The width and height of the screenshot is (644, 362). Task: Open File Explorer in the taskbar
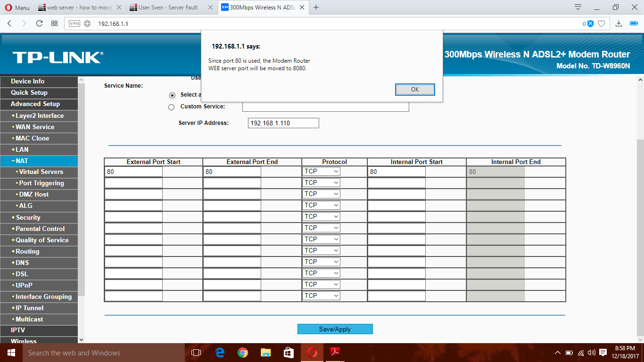(x=266, y=353)
